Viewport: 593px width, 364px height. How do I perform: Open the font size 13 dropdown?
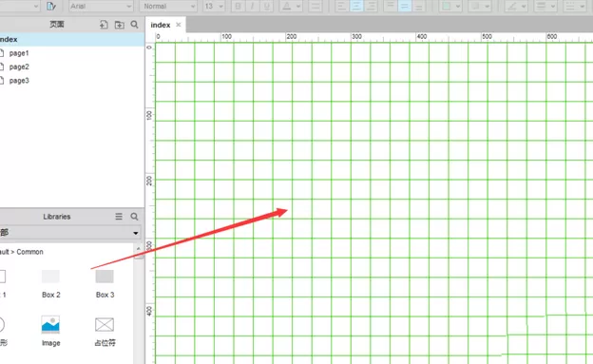(214, 6)
